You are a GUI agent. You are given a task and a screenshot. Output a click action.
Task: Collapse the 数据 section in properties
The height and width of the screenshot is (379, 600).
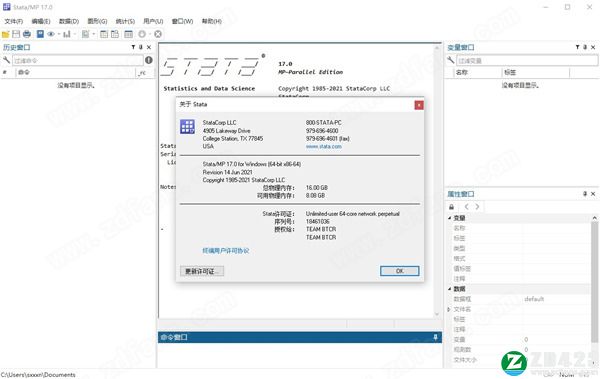point(450,289)
